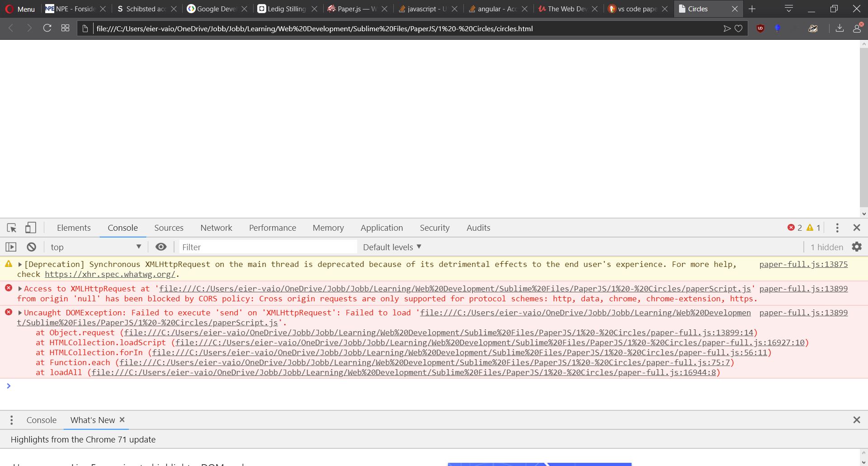Add page to bookmarks heart icon
The image size is (868, 466).
tap(739, 29)
